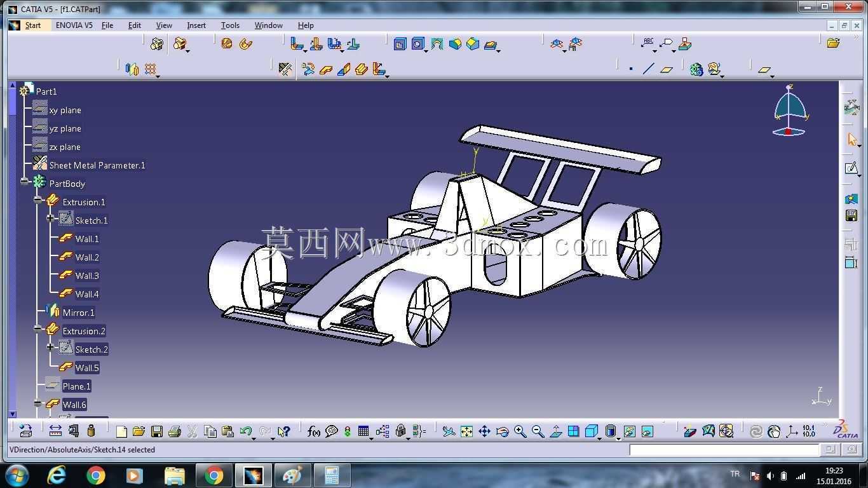
Task: Choose the Cut Out tool
Action: (x=400, y=44)
